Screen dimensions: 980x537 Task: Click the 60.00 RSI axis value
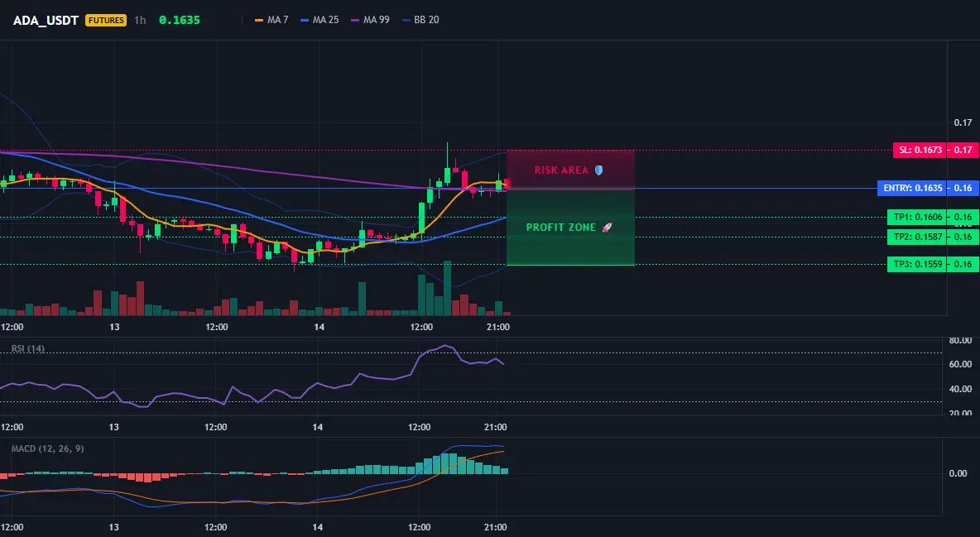coord(961,364)
